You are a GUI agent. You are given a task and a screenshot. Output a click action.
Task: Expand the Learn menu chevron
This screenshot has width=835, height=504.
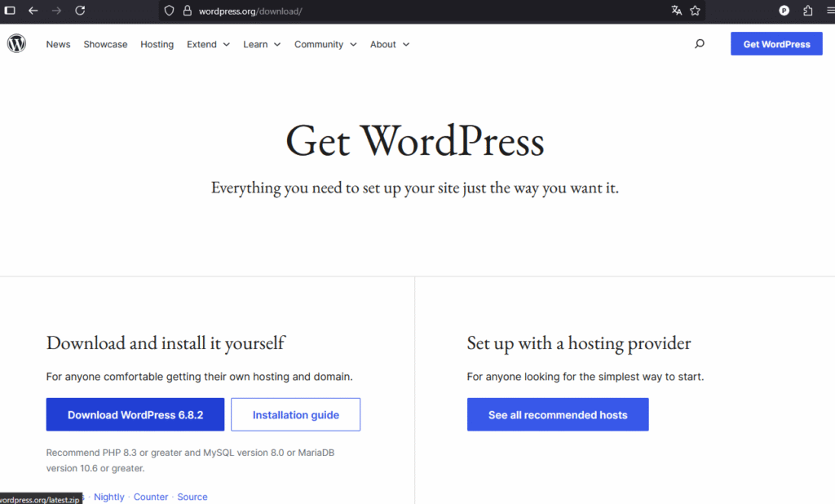[277, 45]
